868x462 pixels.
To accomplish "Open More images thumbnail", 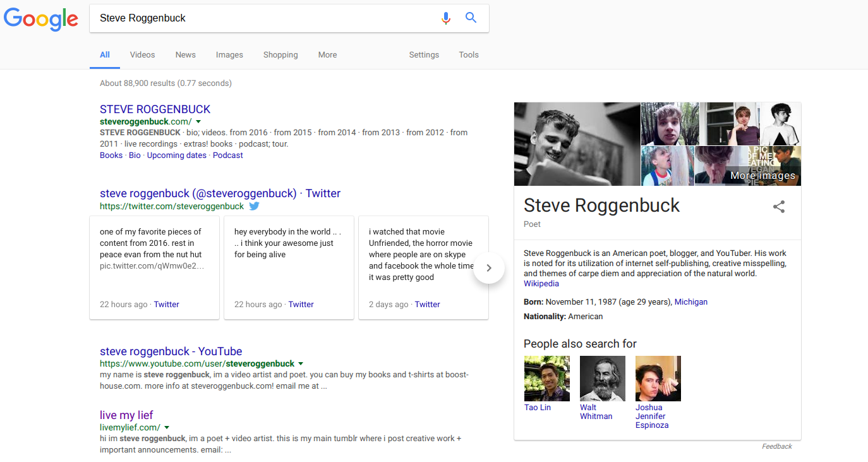I will (x=748, y=166).
